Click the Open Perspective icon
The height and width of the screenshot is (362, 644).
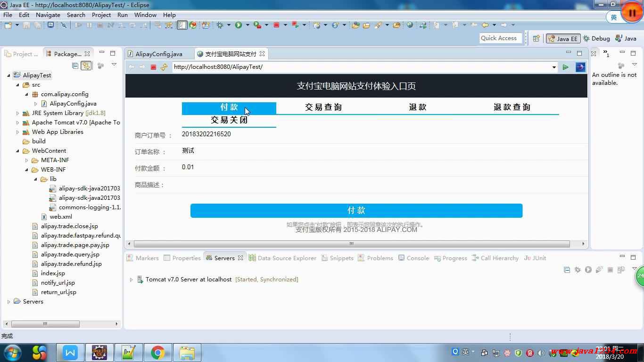[x=536, y=39]
